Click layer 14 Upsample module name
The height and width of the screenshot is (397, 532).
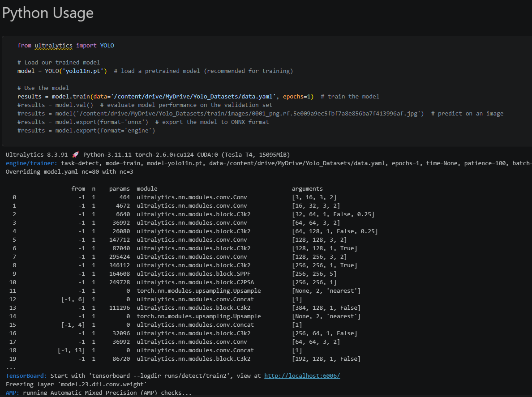(x=199, y=316)
